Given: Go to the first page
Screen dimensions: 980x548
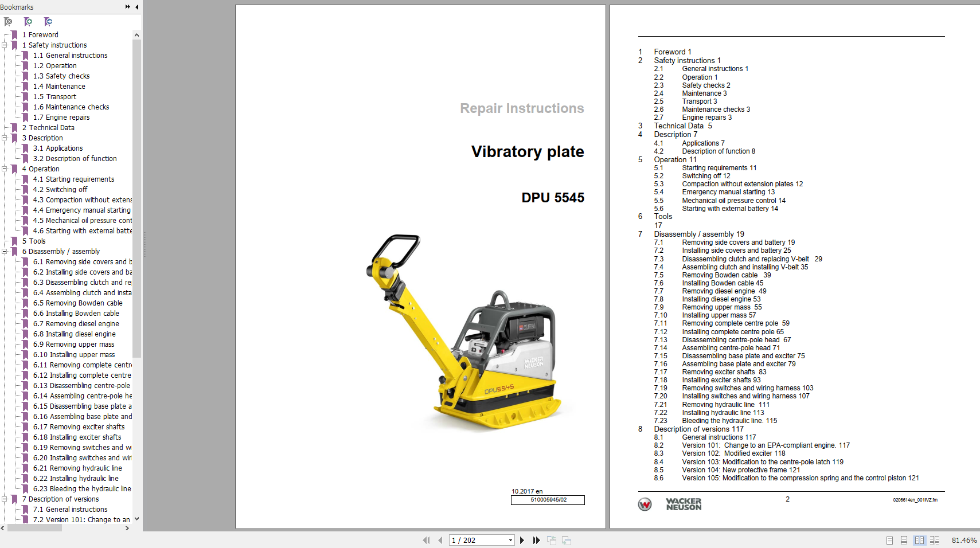Looking at the screenshot, I should (426, 540).
